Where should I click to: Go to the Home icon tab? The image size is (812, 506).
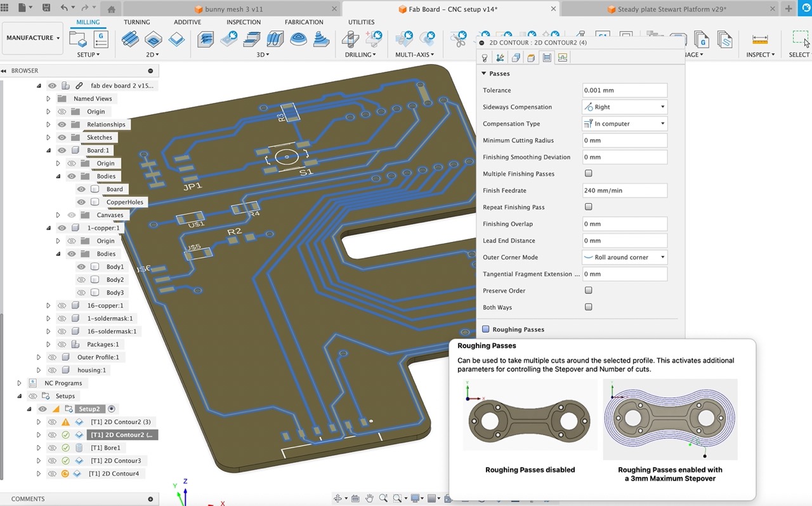tap(112, 9)
